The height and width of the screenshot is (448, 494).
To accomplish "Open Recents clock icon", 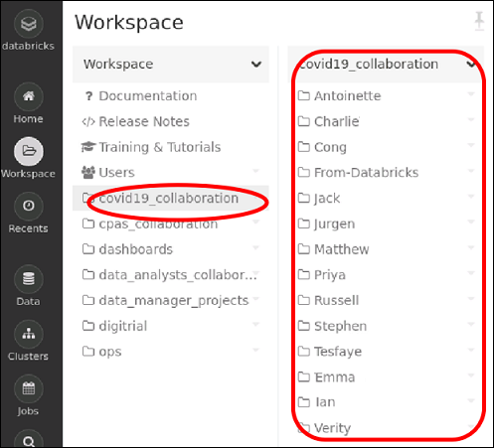I will pos(29,206).
